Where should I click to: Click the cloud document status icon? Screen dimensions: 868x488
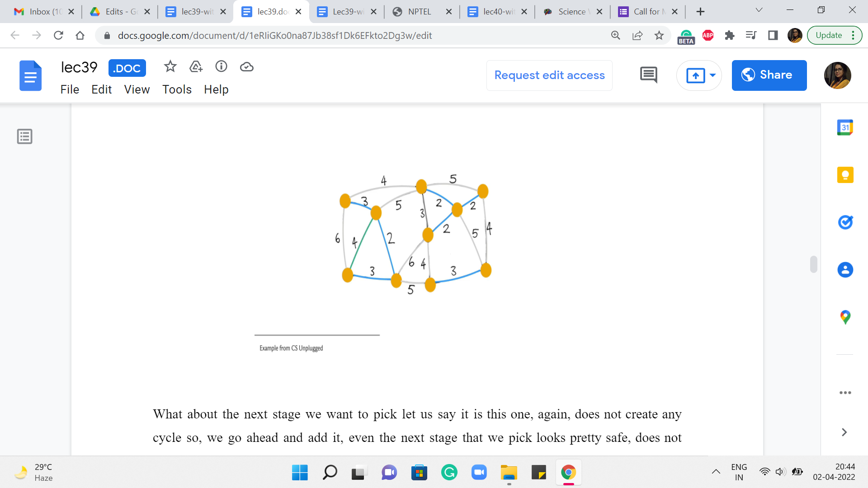(x=246, y=67)
